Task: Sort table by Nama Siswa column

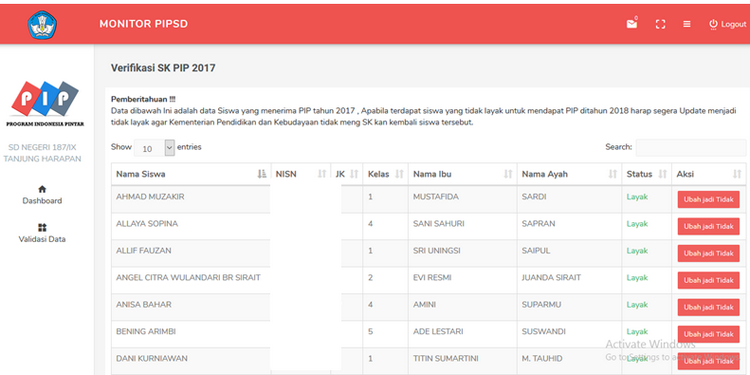Action: [191, 174]
